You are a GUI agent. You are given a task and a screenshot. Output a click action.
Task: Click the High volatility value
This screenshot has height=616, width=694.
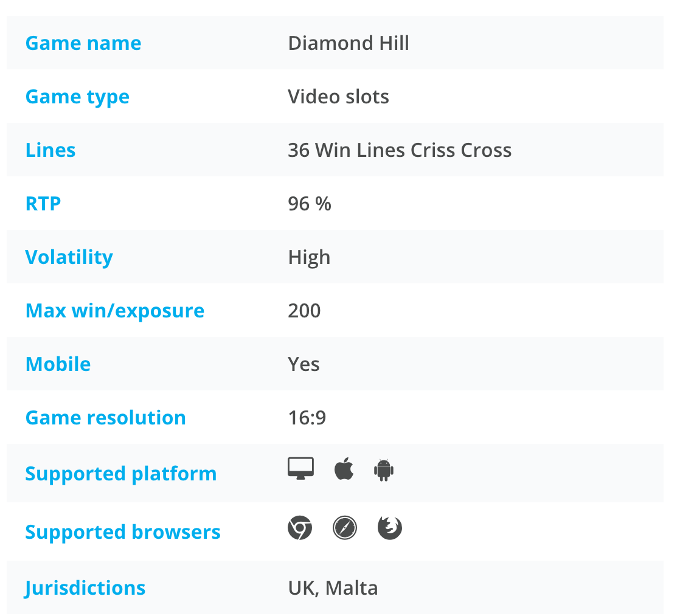tap(309, 258)
